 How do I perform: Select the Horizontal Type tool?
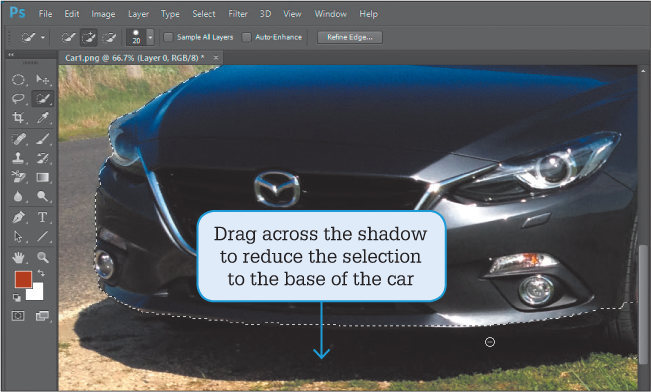[x=42, y=217]
